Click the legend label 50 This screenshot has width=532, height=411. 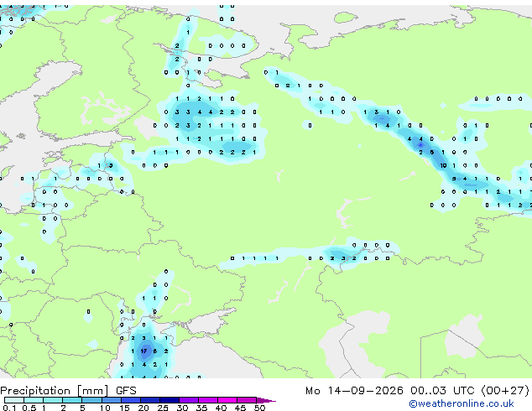259,408
